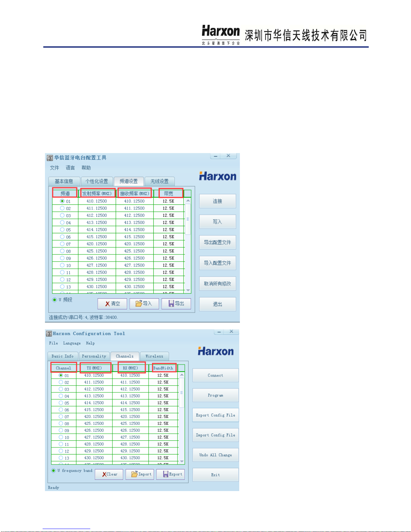This screenshot has height=532, width=411.
Task: Select channel 02 radio in Chinese window
Action: pyautogui.click(x=62, y=208)
